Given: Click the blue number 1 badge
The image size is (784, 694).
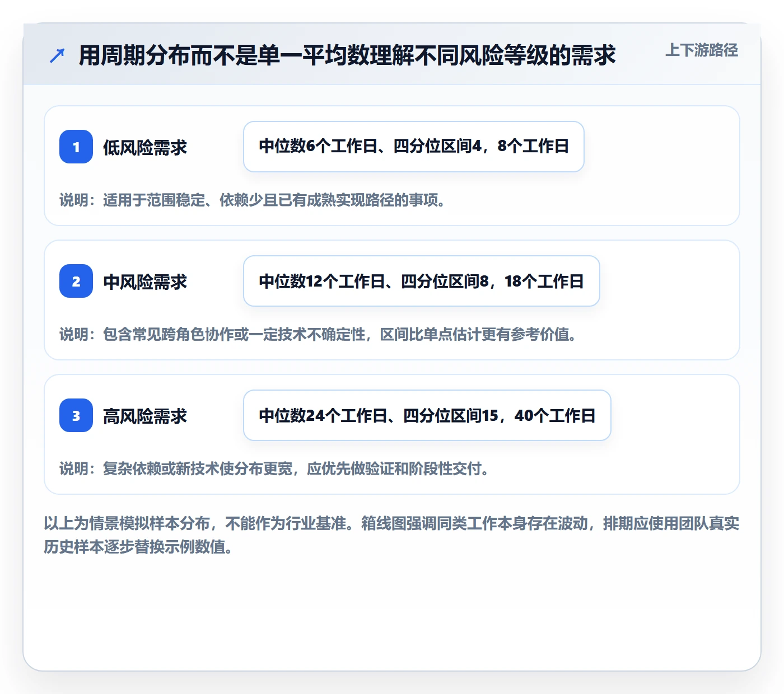Looking at the screenshot, I should click(x=76, y=147).
